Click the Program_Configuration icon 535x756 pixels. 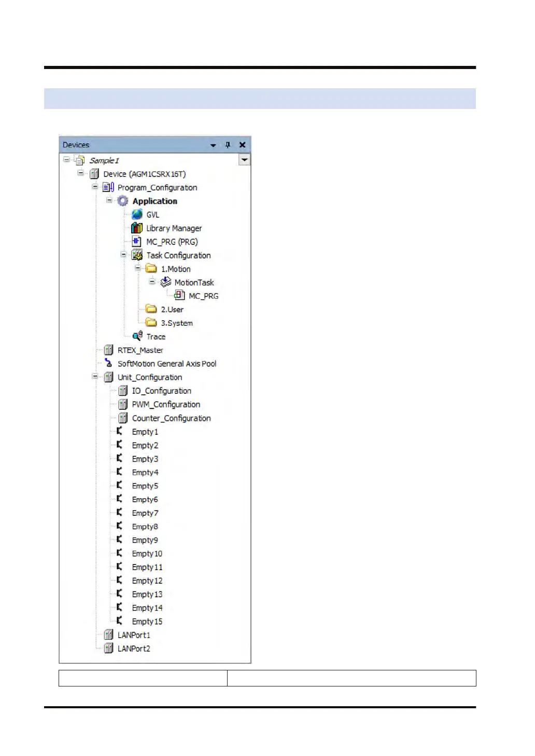(x=108, y=187)
